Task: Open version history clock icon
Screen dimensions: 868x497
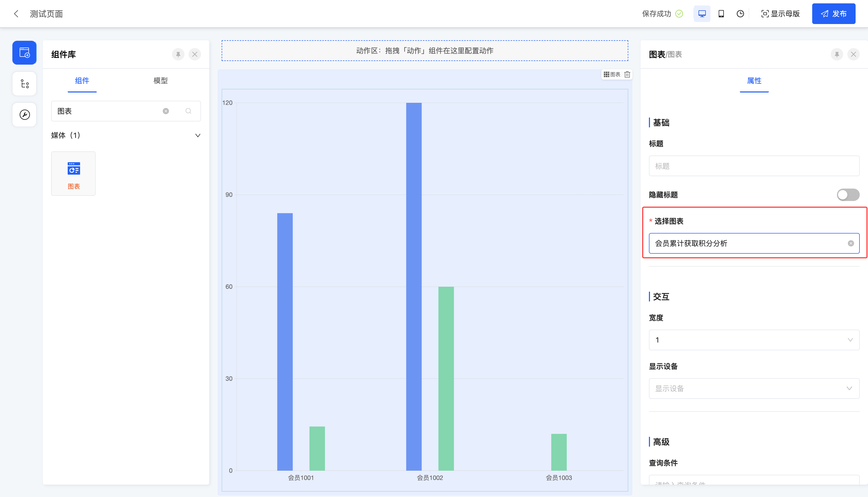Action: 740,14
